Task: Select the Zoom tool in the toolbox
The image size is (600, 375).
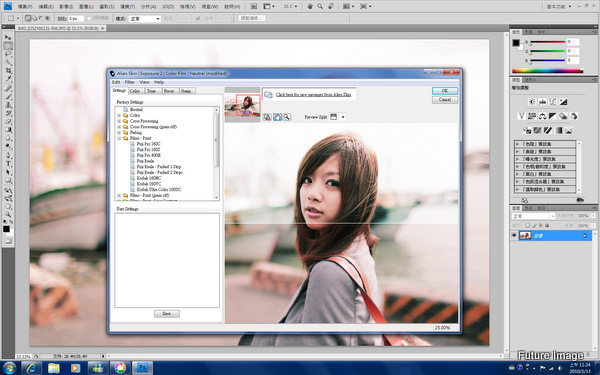Action: point(8,214)
